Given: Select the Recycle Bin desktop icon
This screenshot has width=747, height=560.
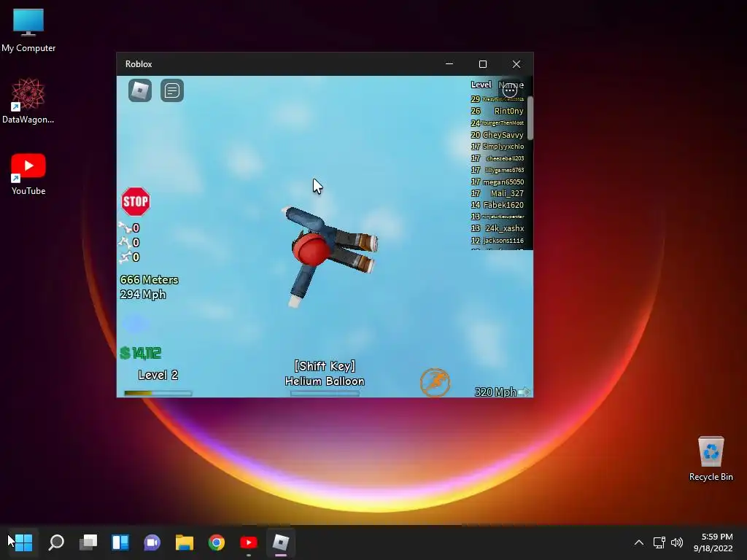Looking at the screenshot, I should [711, 459].
